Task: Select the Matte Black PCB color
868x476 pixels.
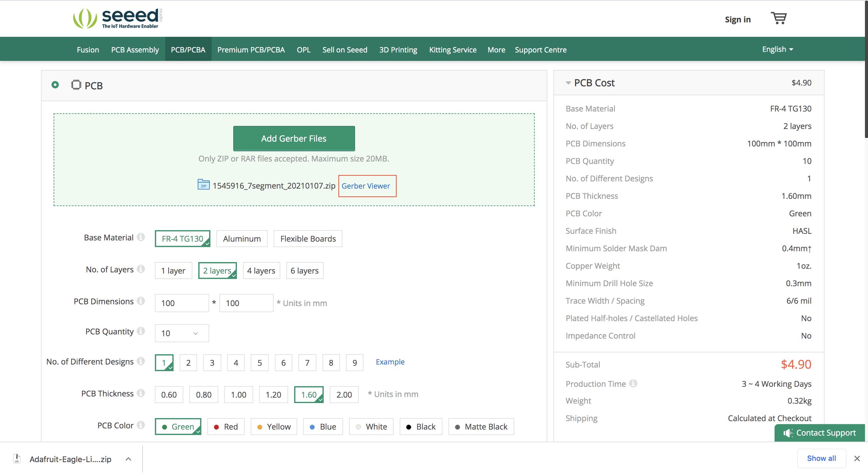Action: click(x=481, y=426)
